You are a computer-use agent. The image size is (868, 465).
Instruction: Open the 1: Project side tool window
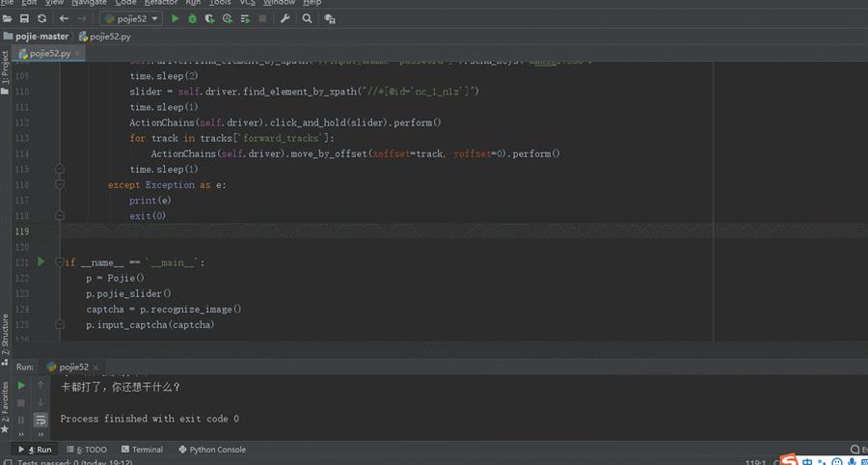(x=5, y=72)
